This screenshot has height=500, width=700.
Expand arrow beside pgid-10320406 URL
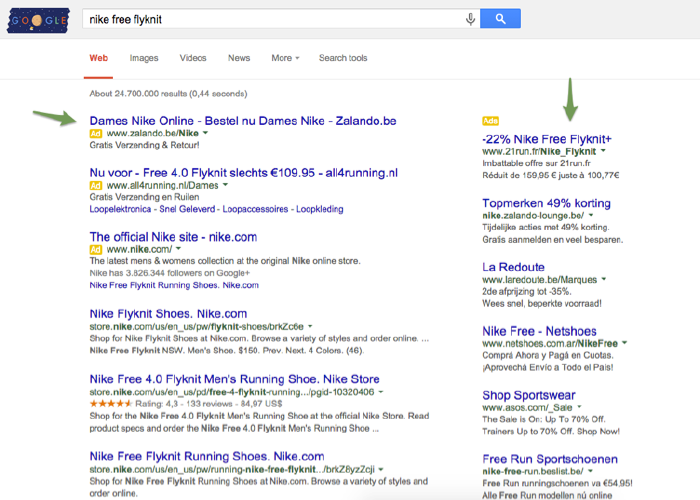click(381, 392)
